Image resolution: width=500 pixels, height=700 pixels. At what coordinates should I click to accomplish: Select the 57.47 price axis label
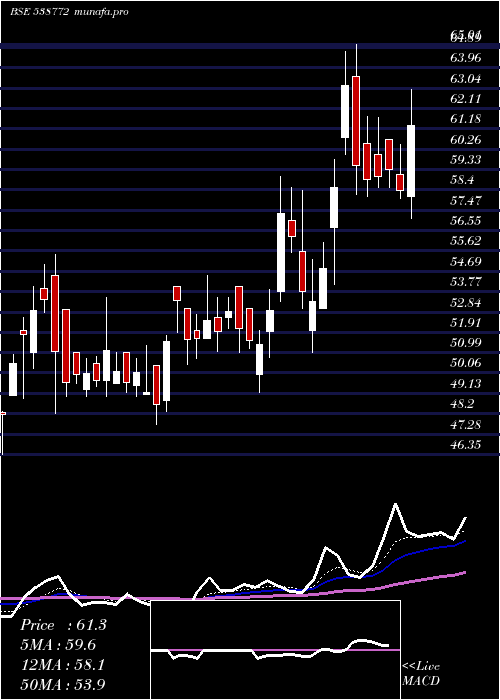click(x=466, y=200)
